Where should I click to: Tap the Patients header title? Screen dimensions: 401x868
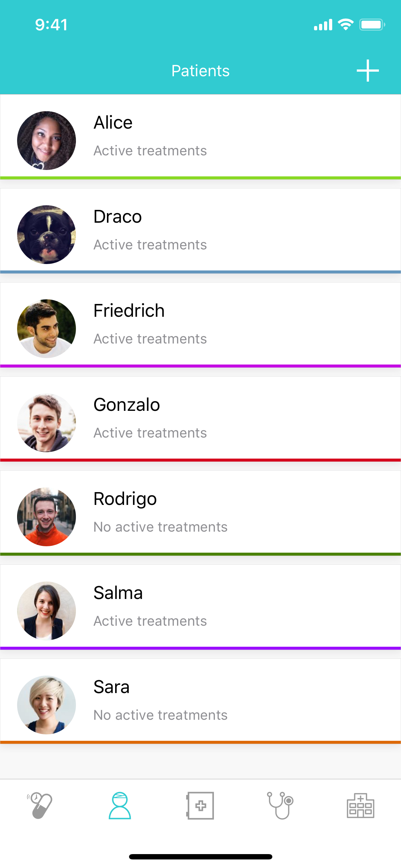coord(200,71)
